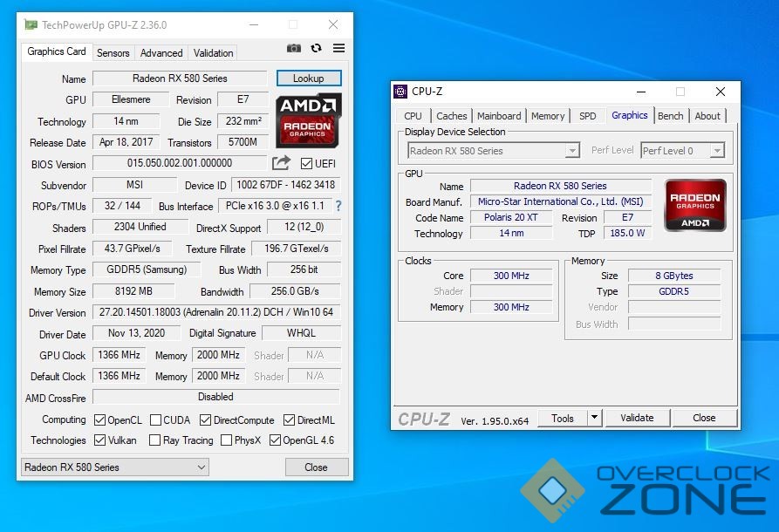Image resolution: width=779 pixels, height=532 pixels.
Task: Switch to the Sensors tab
Action: [113, 53]
